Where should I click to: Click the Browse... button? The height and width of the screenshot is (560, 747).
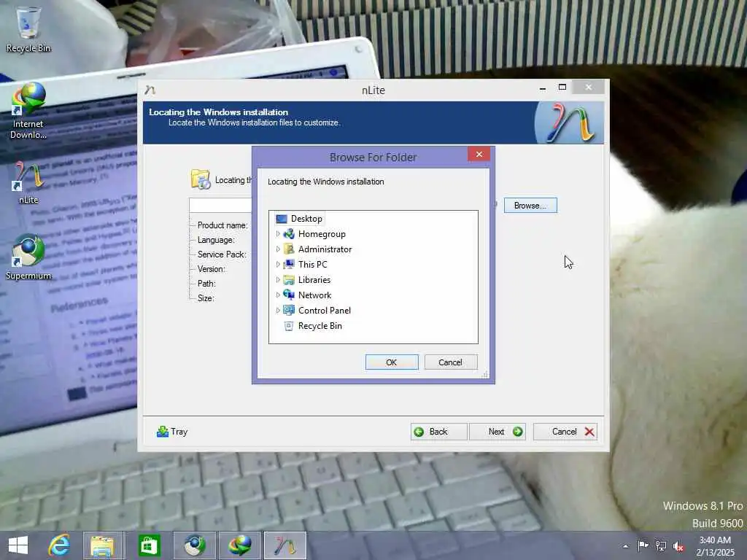click(x=530, y=206)
